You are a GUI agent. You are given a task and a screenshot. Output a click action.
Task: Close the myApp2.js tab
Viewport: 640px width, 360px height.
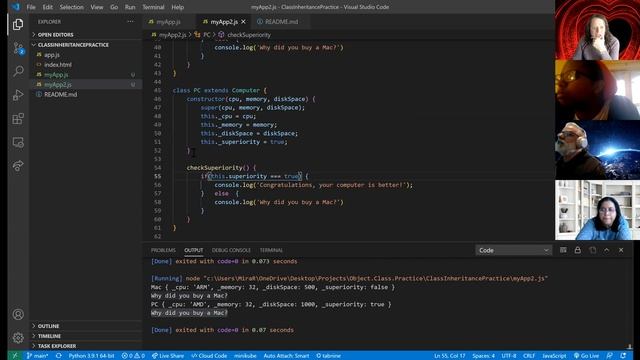(244, 22)
